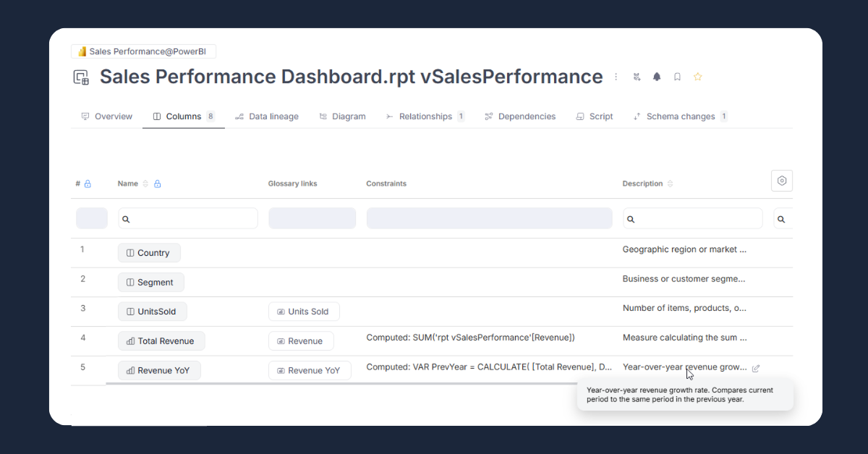
Task: Click the bookmark icon beside title
Action: pos(677,77)
